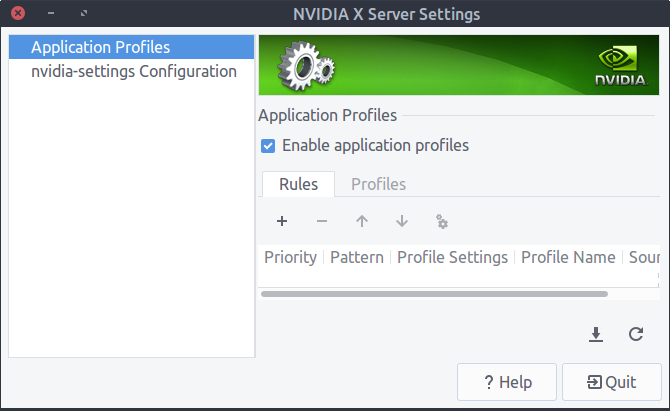Viewport: 670px width, 411px height.
Task: Toggle Enable application profiles checkbox
Action: point(268,146)
